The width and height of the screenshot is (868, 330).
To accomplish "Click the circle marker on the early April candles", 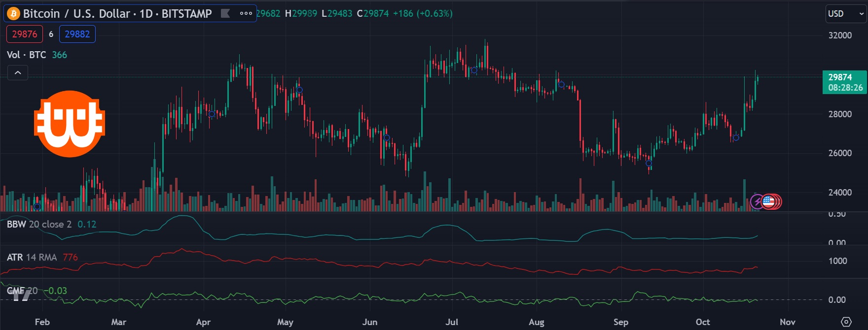I will 212,114.
